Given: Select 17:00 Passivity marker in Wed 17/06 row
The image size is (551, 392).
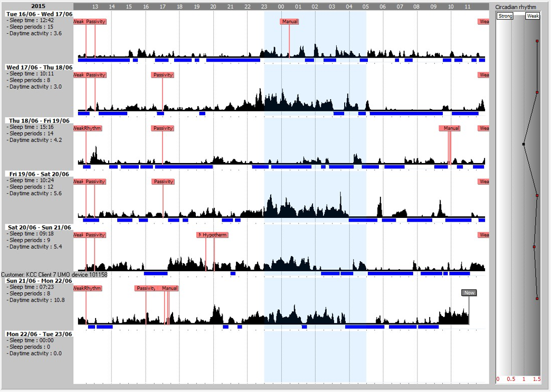Looking at the screenshot, I should click(163, 75).
